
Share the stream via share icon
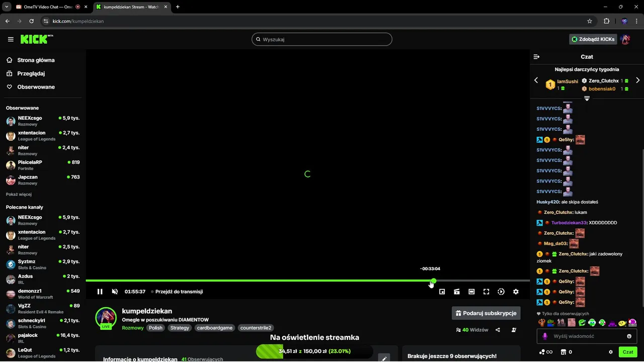click(498, 330)
